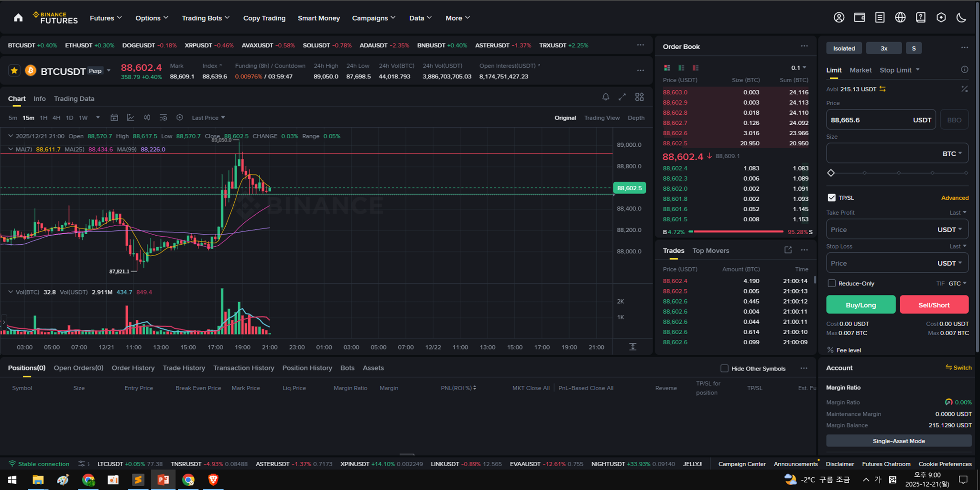The width and height of the screenshot is (980, 490).
Task: Show asks-only order book view
Action: (696, 68)
